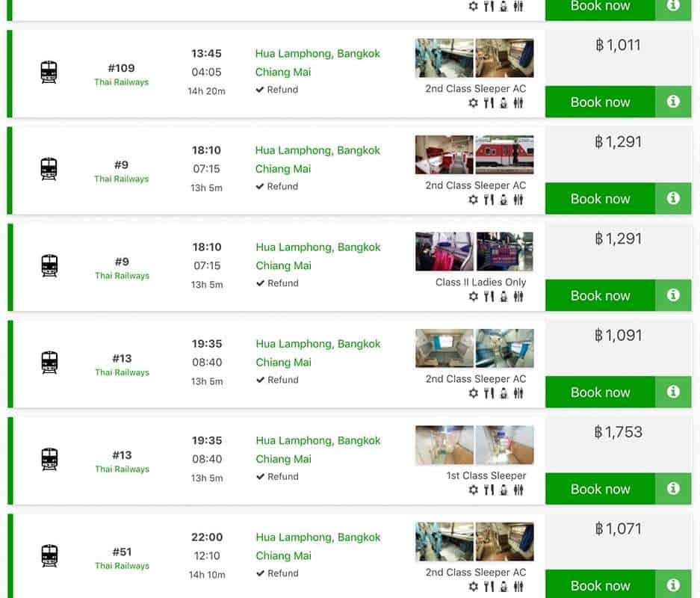Open first photo of train #109 sleeper

[x=444, y=58]
